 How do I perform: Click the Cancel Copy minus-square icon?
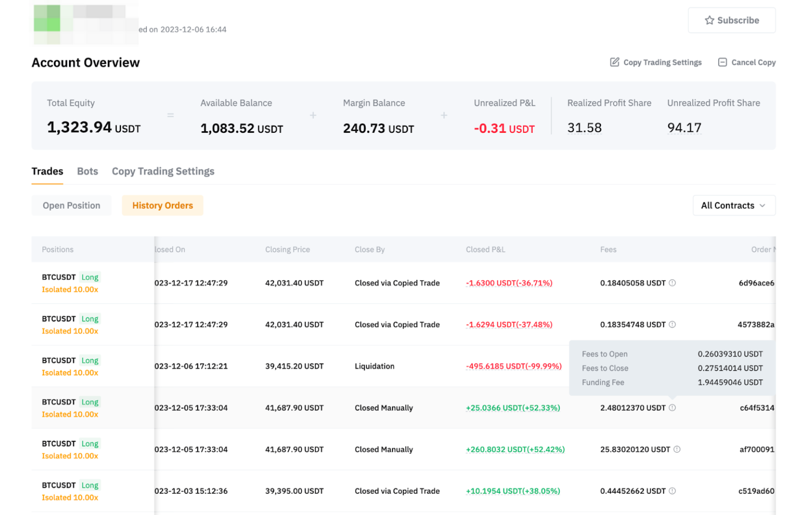click(722, 62)
